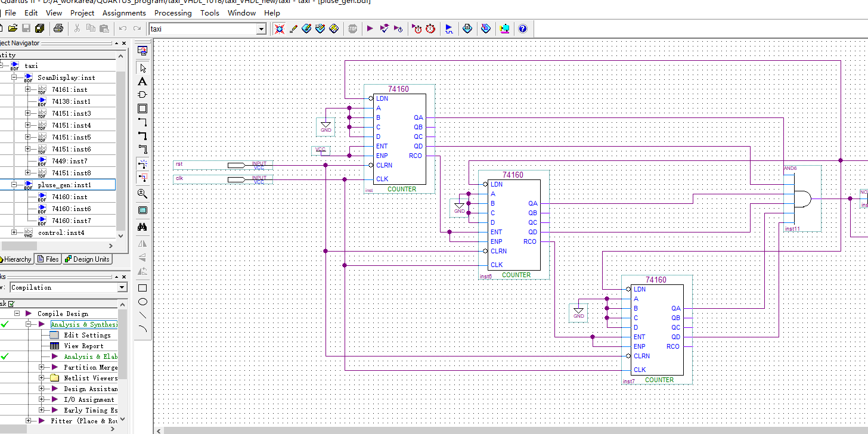Open the File menu
Viewport: 868px width, 434px height.
10,13
